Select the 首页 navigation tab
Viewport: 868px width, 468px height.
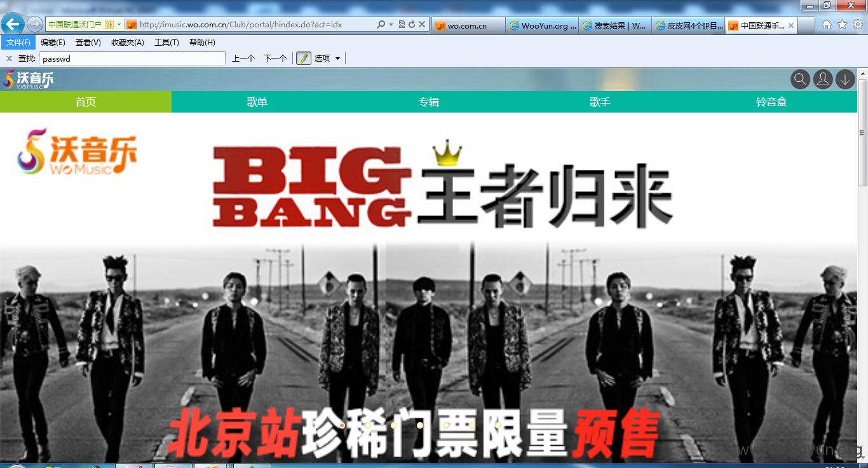pos(86,102)
